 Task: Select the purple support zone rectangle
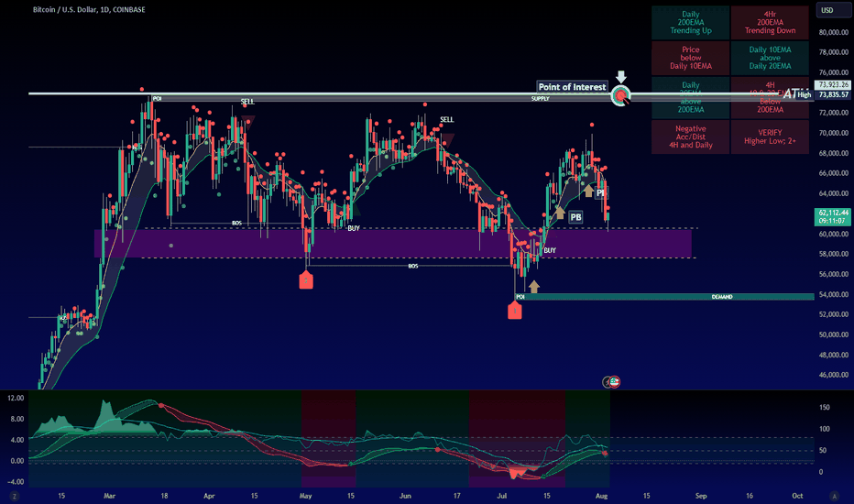coord(393,243)
